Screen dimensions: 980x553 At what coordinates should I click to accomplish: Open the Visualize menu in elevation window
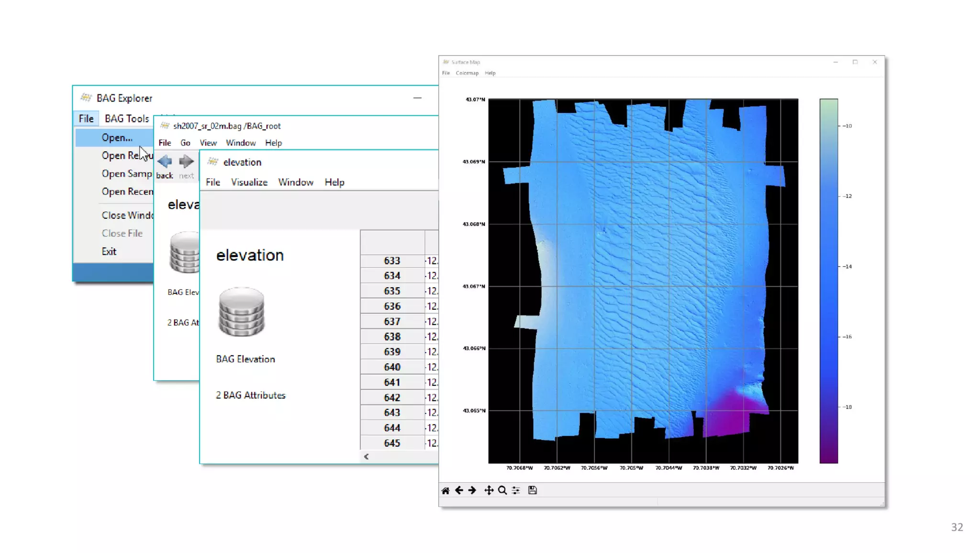point(249,182)
